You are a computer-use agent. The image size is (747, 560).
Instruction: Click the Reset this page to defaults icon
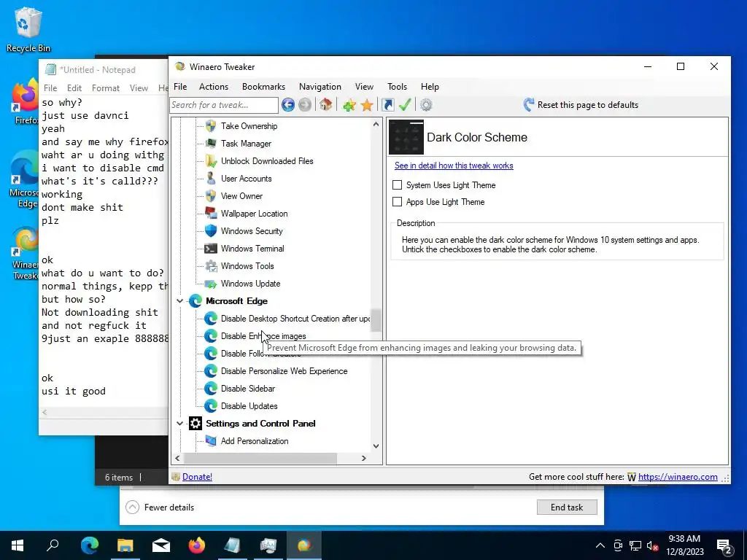point(528,105)
